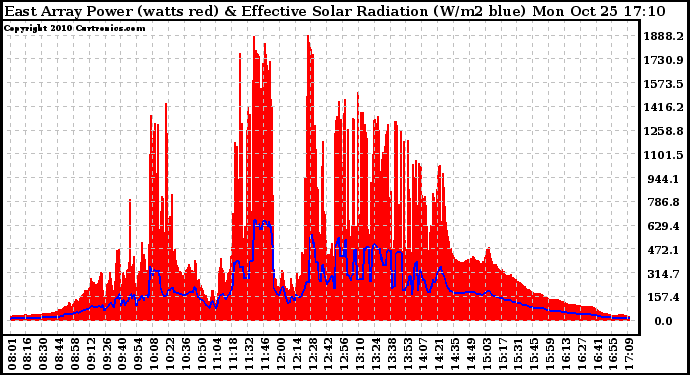Click the Copyright 2010 Cartronics.com text
690x375 pixels.
coord(74,28)
